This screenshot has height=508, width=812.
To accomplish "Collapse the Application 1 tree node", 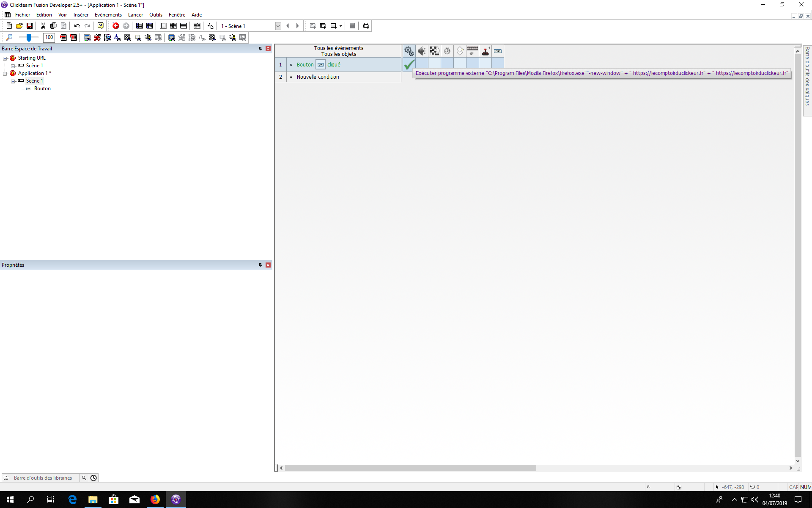I will click(x=5, y=74).
